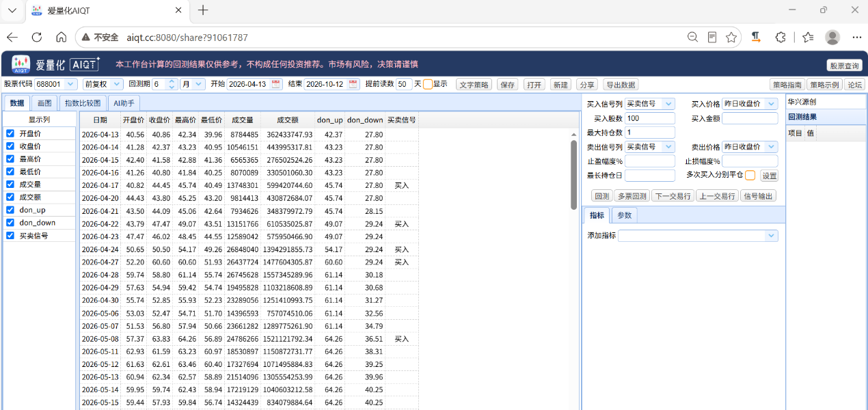The width and height of the screenshot is (868, 410).
Task: Open a new browser tab
Action: point(203,10)
